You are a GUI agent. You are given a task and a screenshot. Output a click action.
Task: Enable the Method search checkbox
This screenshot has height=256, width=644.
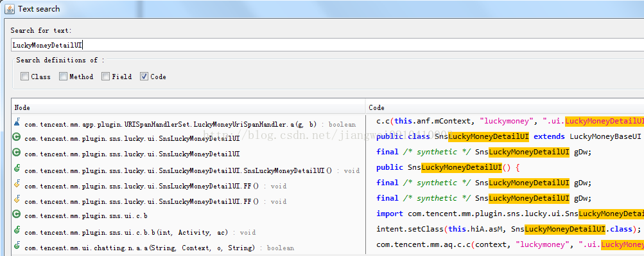[64, 76]
